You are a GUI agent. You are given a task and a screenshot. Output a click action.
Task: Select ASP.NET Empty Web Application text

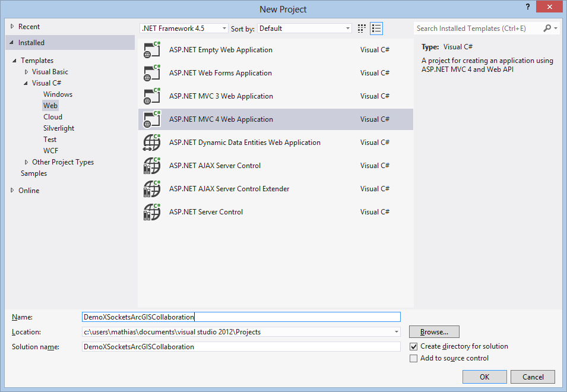221,50
